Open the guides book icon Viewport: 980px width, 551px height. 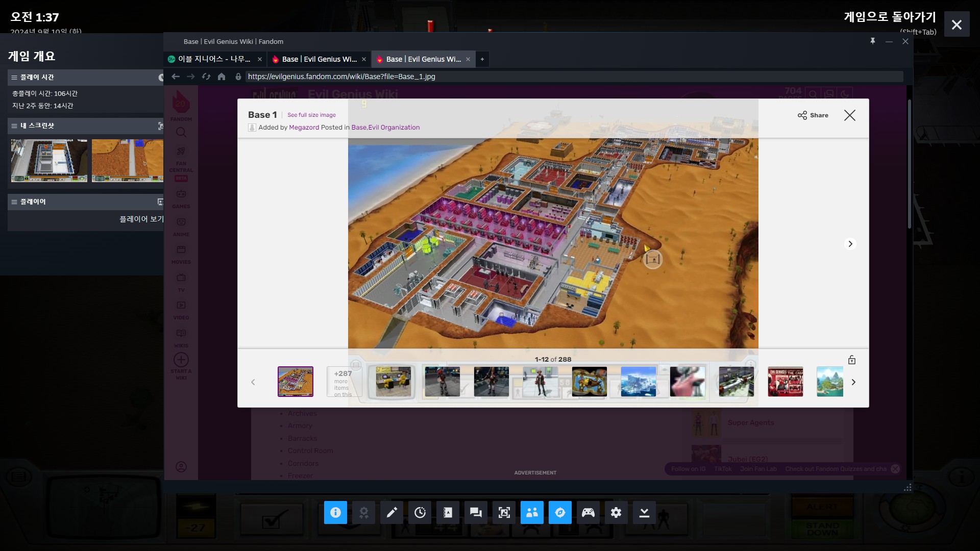click(x=448, y=512)
